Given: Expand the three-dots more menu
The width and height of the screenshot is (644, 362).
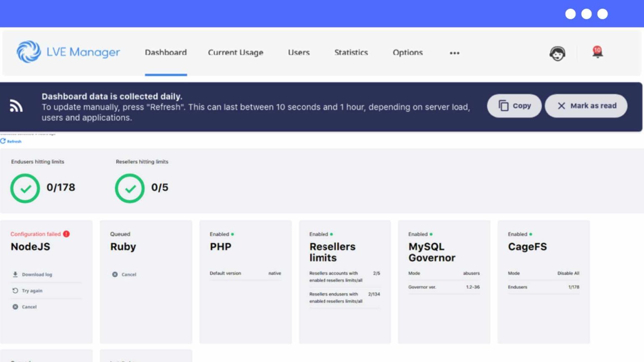Looking at the screenshot, I should tap(454, 53).
